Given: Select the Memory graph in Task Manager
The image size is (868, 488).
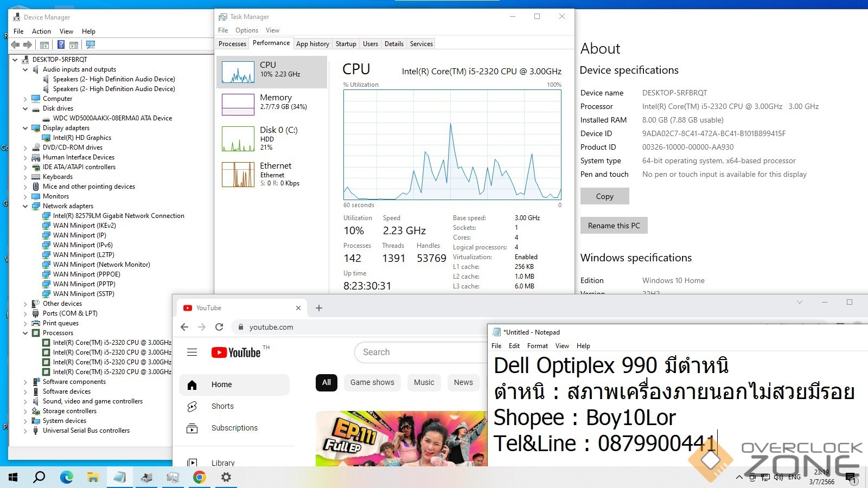Looking at the screenshot, I should [x=271, y=103].
